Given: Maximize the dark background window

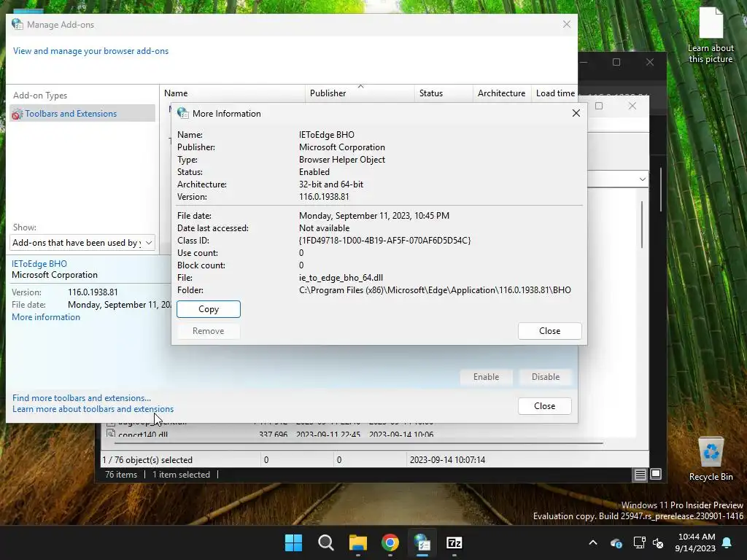Looking at the screenshot, I should click(x=616, y=62).
